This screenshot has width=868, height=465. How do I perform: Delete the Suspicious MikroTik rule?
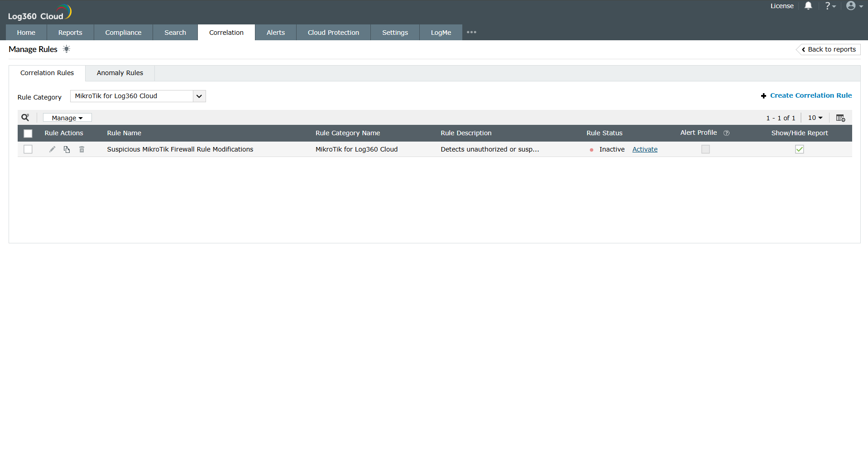(x=82, y=149)
